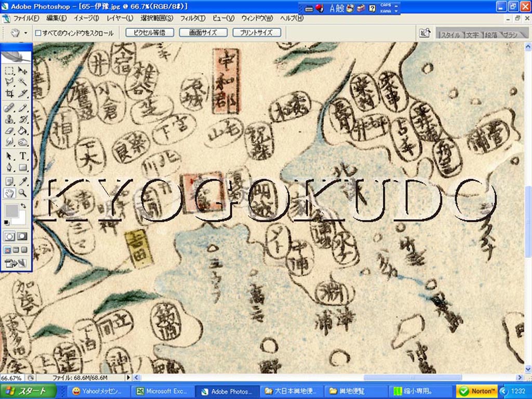Click the swap foreground/background colors arrow
This screenshot has width=532, height=399.
point(23,206)
